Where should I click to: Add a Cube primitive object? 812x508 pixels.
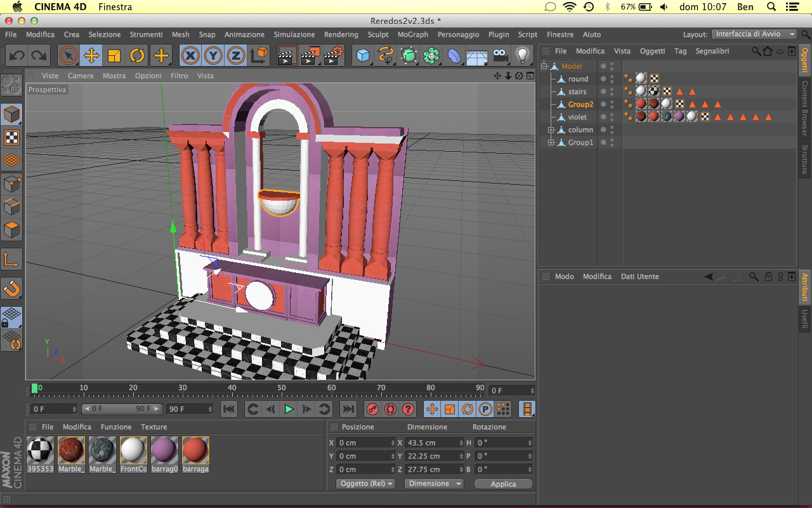coord(363,56)
